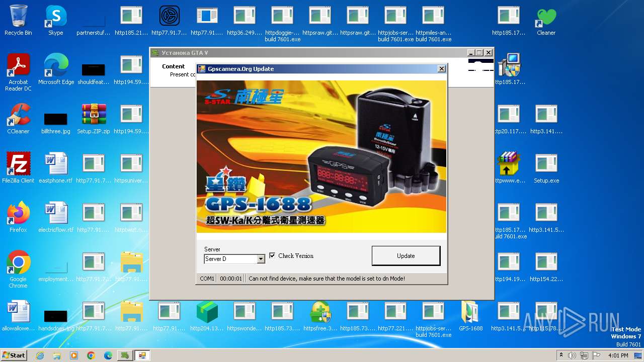Image resolution: width=644 pixels, height=362 pixels.
Task: Switch to Gpscamera Update taskbar button
Action: pyautogui.click(x=142, y=355)
